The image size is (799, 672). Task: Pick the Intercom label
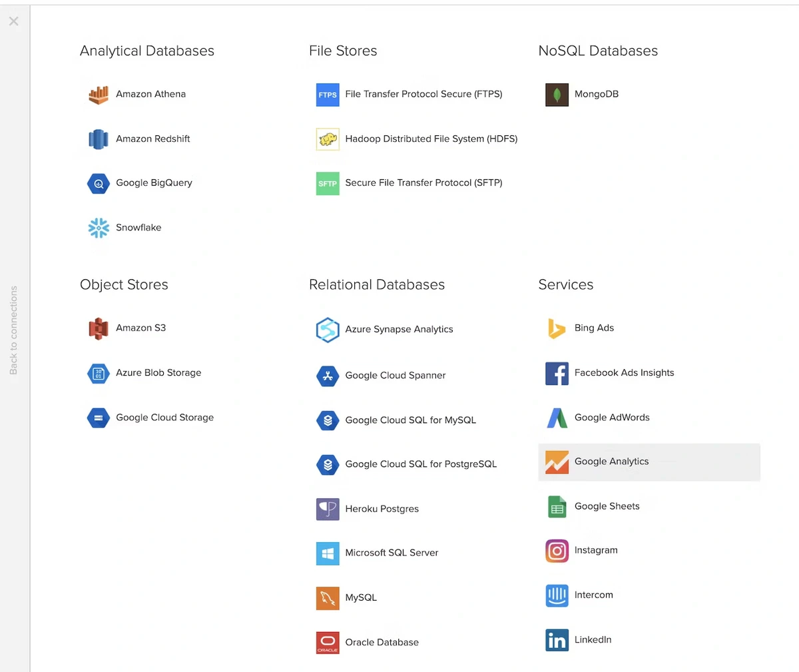[x=593, y=595]
